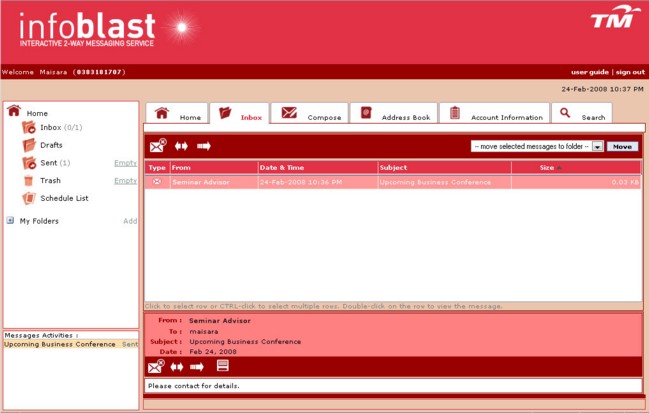Open the Schedule List icon

pos(29,198)
